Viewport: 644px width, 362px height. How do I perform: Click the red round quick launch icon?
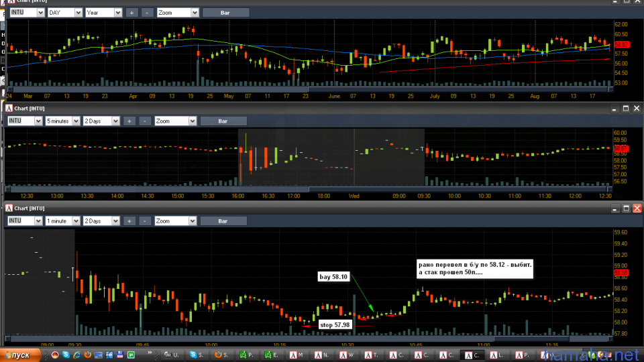click(55, 355)
